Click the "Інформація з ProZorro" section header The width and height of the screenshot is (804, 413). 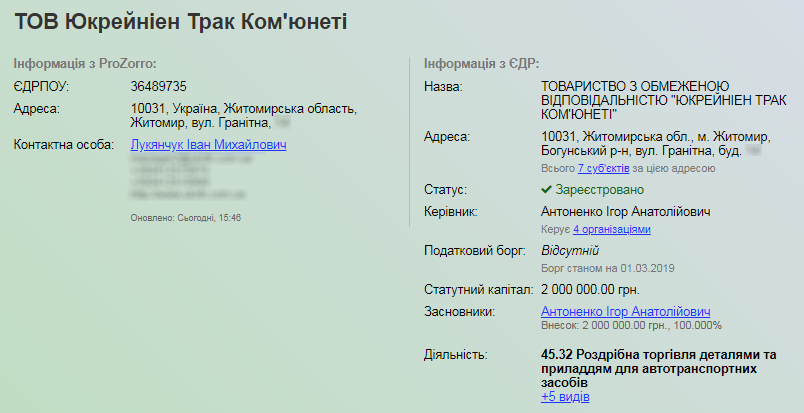tap(85, 63)
